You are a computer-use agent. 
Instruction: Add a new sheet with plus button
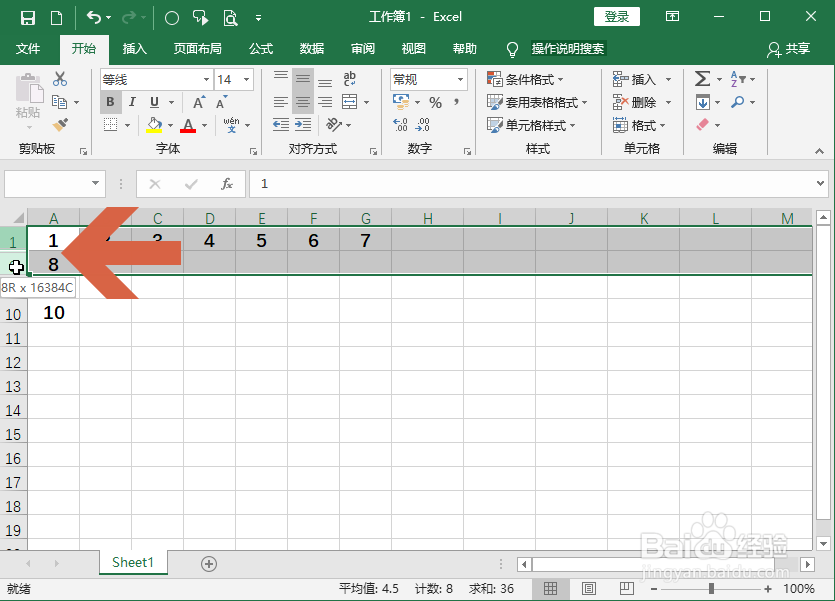pyautogui.click(x=209, y=564)
